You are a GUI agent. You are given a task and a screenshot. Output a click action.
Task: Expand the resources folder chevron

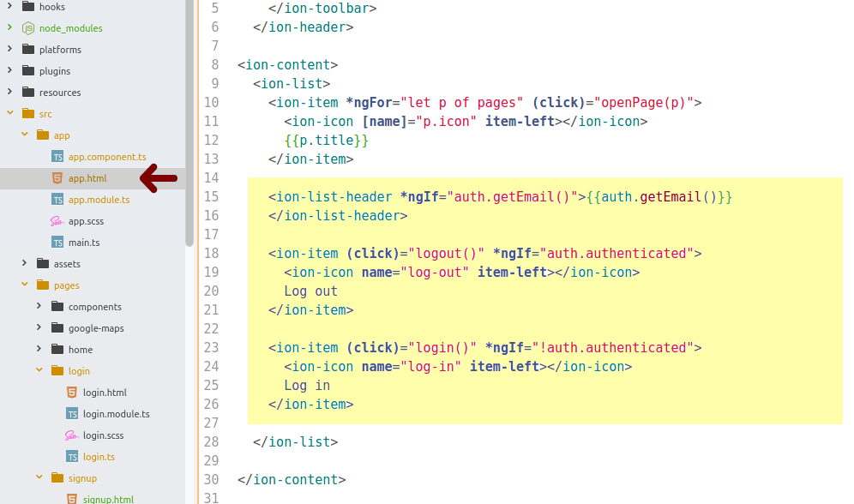click(9, 92)
